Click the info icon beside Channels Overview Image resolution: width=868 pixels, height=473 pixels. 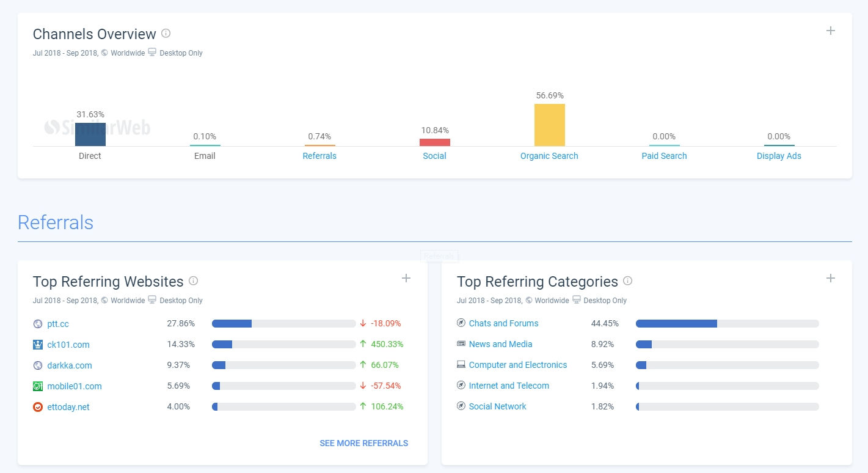(x=166, y=34)
